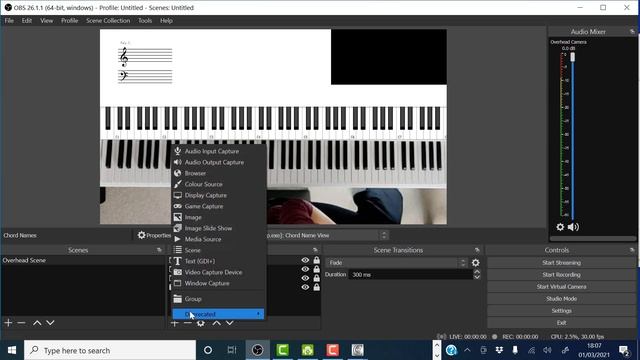Click Start Recording

(562, 275)
